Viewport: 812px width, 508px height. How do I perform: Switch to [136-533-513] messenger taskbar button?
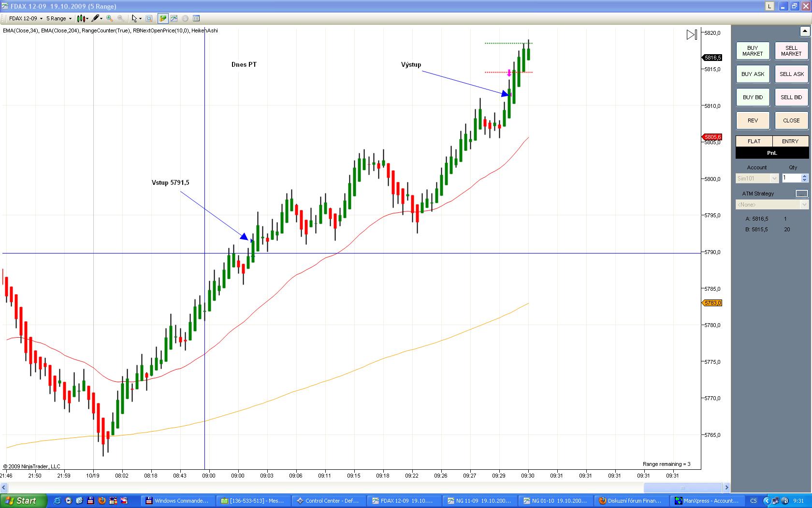(253, 501)
